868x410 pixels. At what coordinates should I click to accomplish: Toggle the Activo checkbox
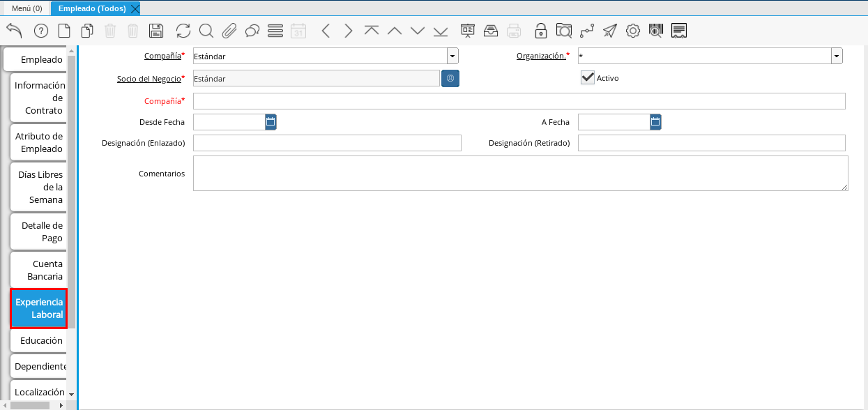pyautogui.click(x=588, y=77)
